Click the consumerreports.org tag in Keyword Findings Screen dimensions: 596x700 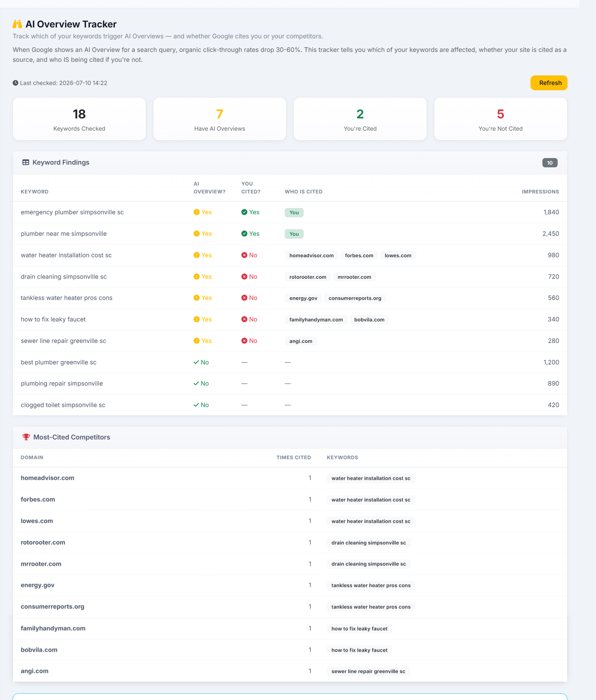coord(355,298)
